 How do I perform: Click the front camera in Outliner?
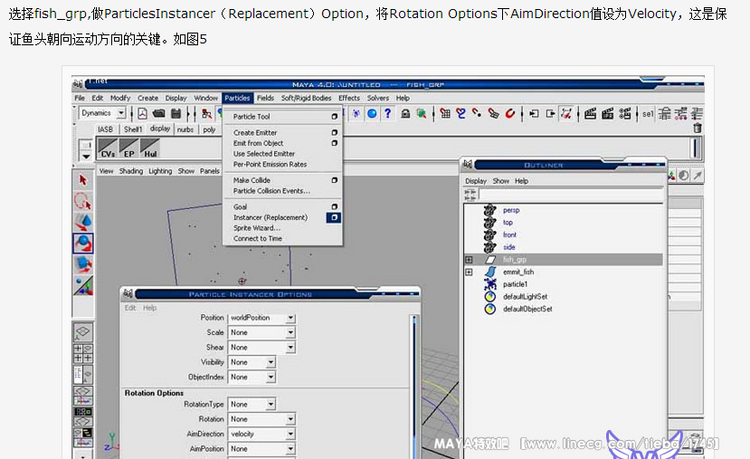[509, 235]
